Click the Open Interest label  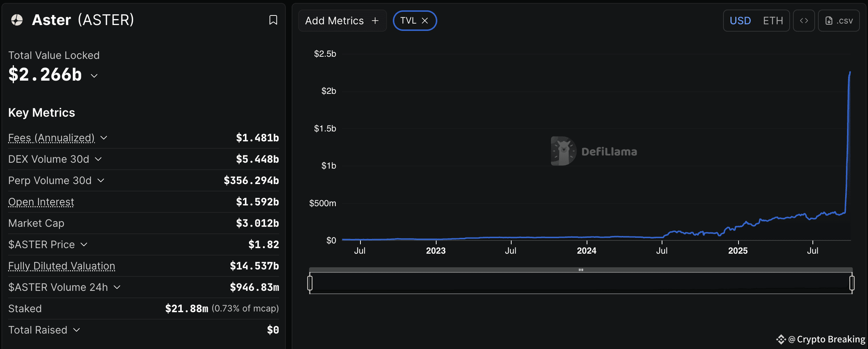(41, 202)
